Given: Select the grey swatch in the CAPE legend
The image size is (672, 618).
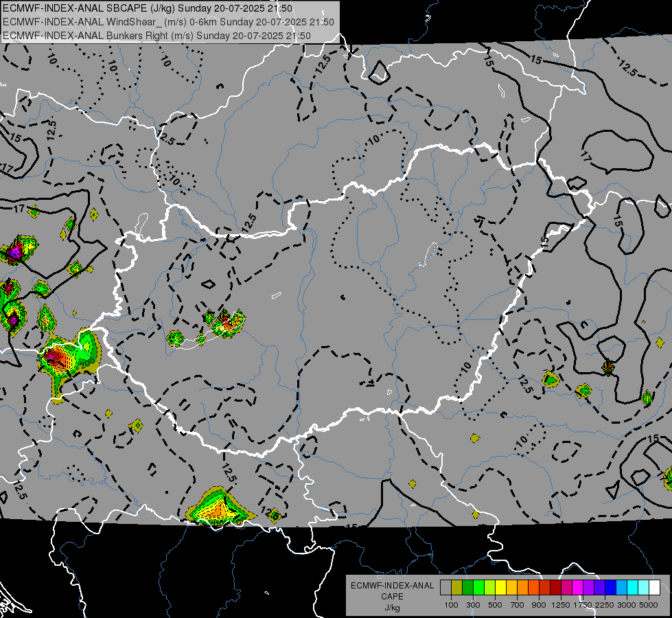Looking at the screenshot, I should (445, 587).
